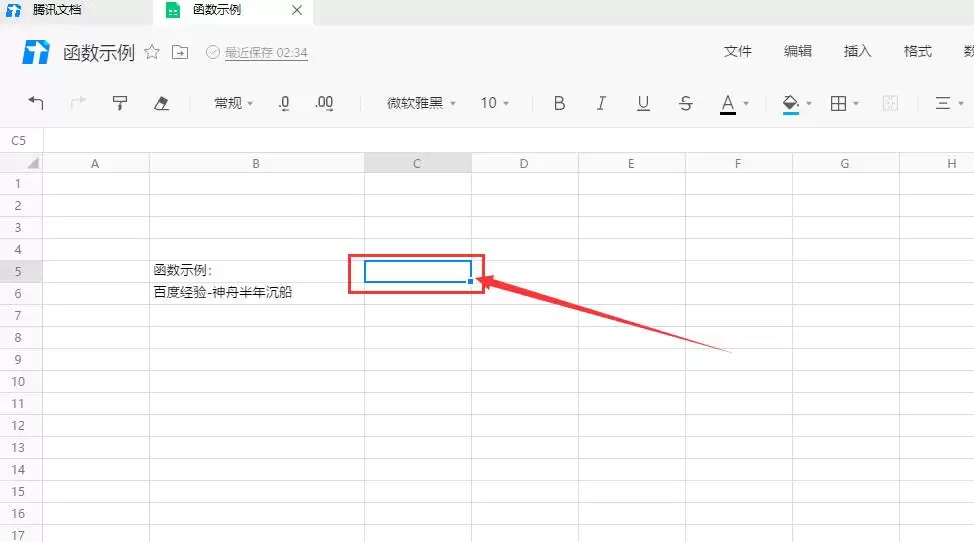Click the Tencent Docs logo icon

37,52
